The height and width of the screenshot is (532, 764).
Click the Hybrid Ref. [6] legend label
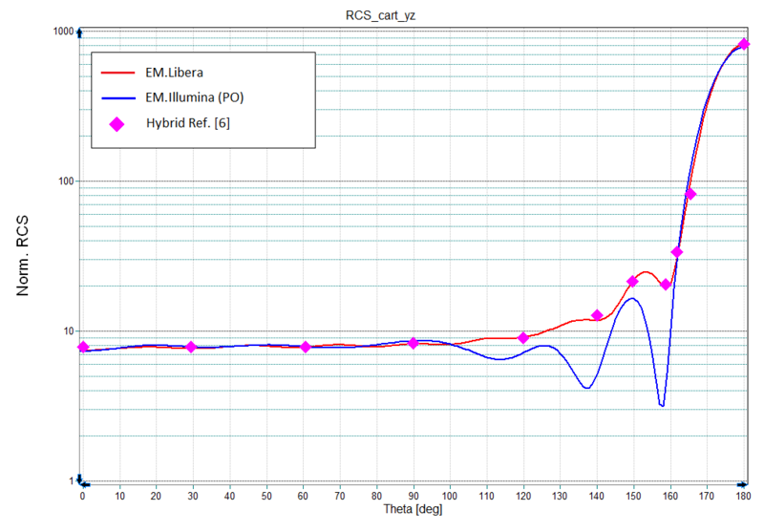(186, 122)
